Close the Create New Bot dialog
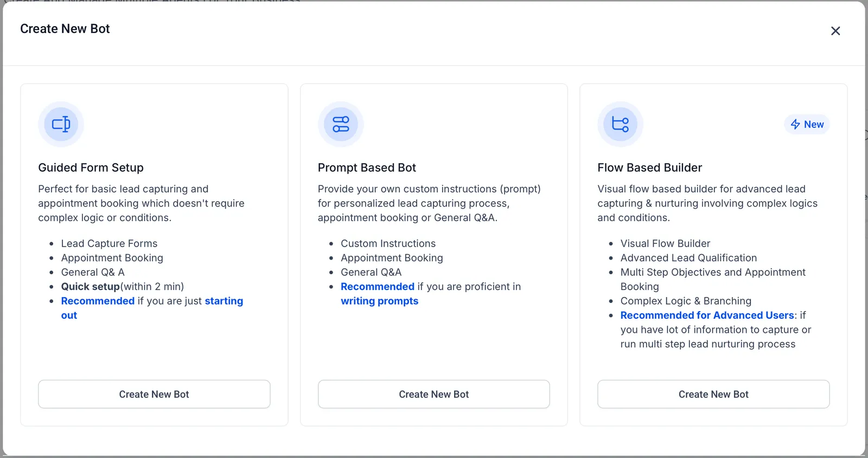 click(x=835, y=31)
